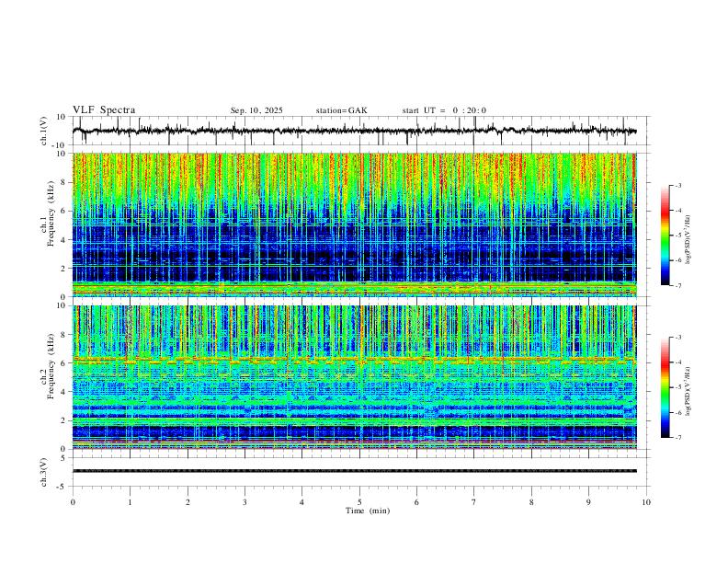
Task: Click the '4' kHz tick of ch.2 spectrogram
Action: (x=63, y=392)
